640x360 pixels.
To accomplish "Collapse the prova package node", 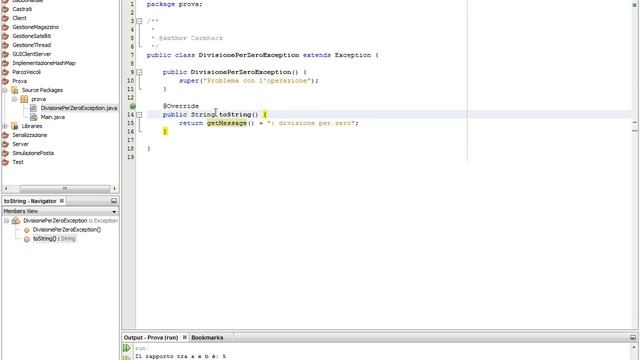I will pos(14,99).
